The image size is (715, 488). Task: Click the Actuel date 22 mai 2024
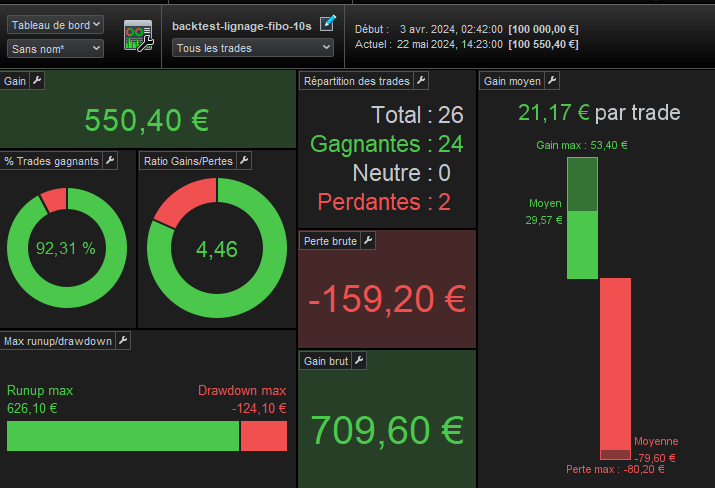[x=450, y=44]
